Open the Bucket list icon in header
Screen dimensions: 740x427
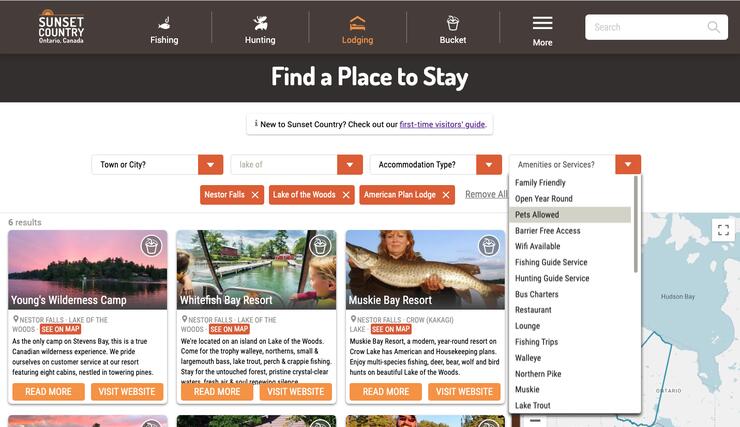453,23
